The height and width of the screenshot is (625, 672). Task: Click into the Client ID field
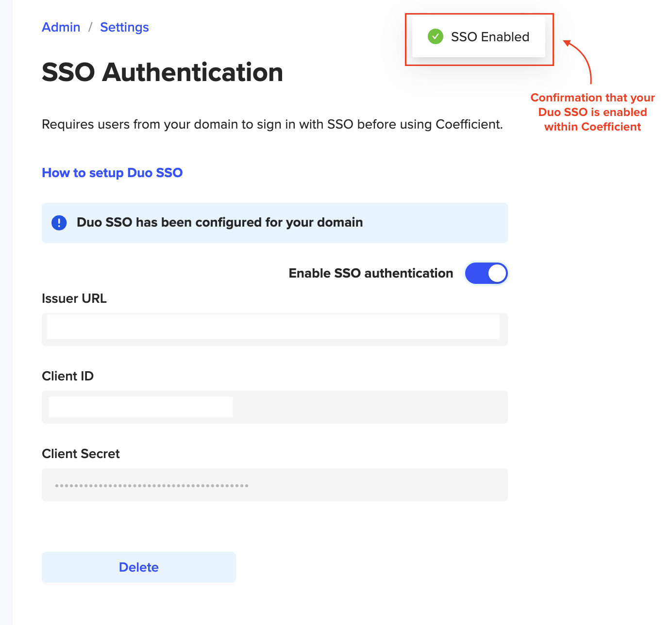[x=274, y=407]
